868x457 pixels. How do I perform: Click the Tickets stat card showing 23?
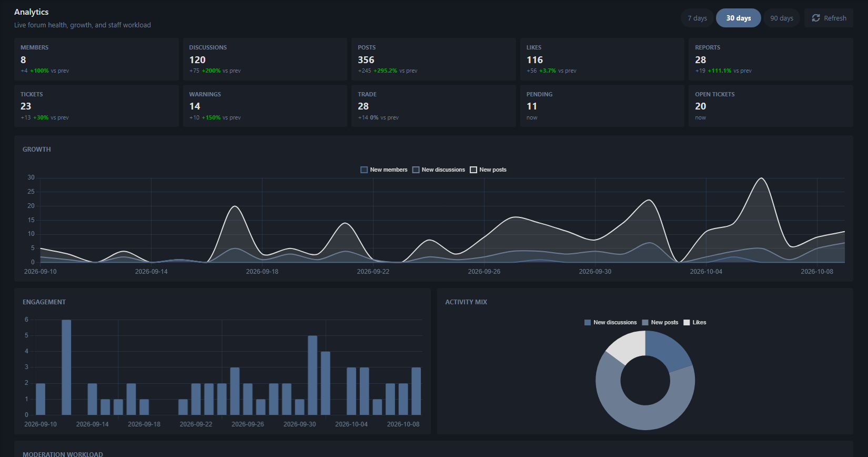point(96,106)
